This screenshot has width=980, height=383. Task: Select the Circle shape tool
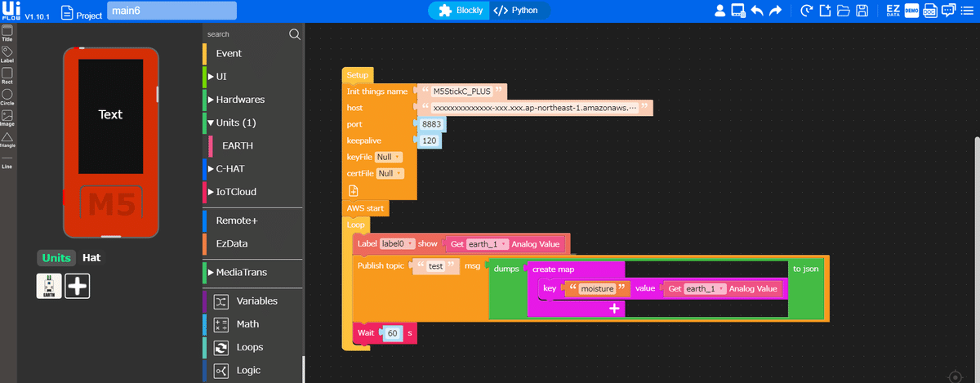point(7,97)
